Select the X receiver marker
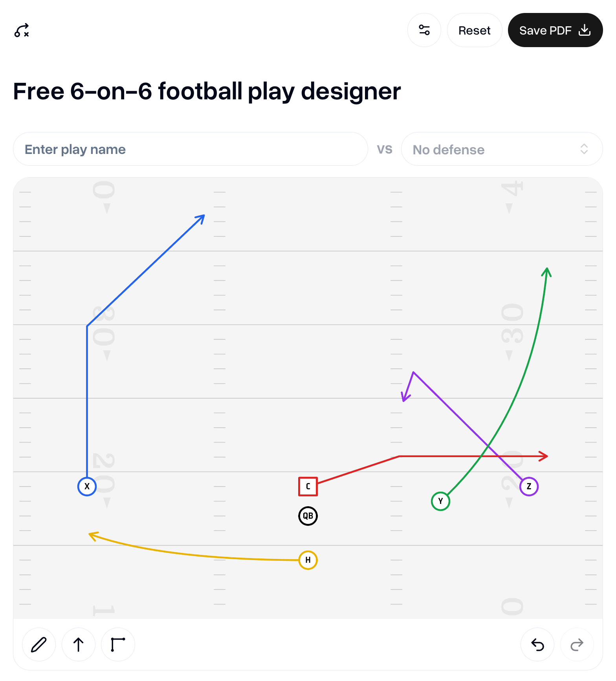This screenshot has width=616, height=681. pyautogui.click(x=87, y=486)
